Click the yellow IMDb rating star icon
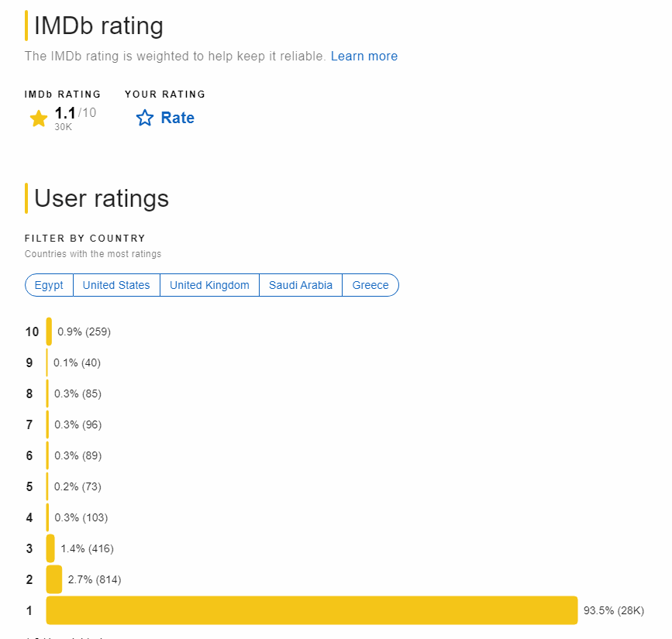672x639 pixels. (x=39, y=119)
